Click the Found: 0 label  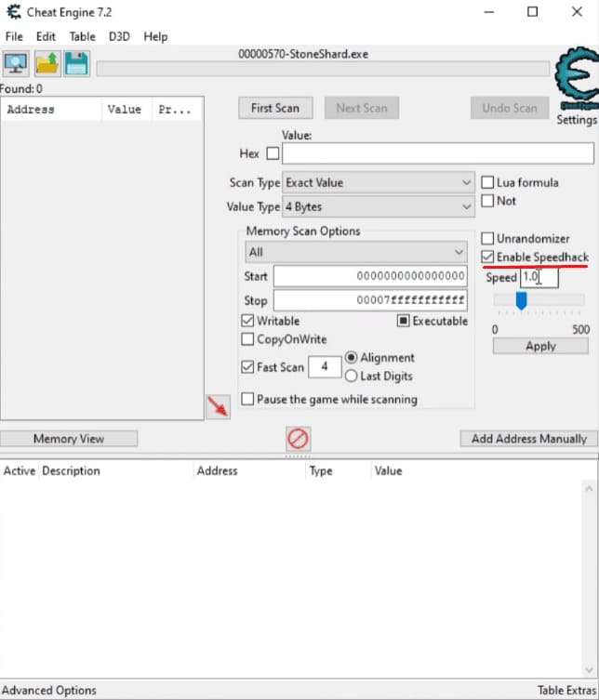point(21,89)
